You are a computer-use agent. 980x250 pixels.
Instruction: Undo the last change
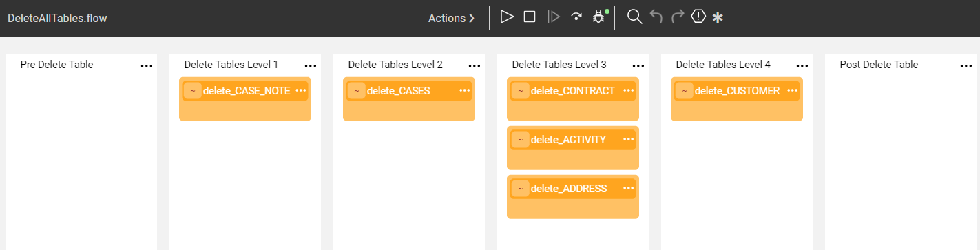[x=656, y=17]
